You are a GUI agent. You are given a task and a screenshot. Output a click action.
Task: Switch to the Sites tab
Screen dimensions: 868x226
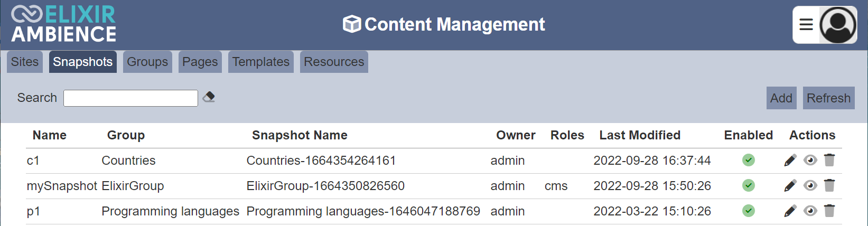[25, 62]
